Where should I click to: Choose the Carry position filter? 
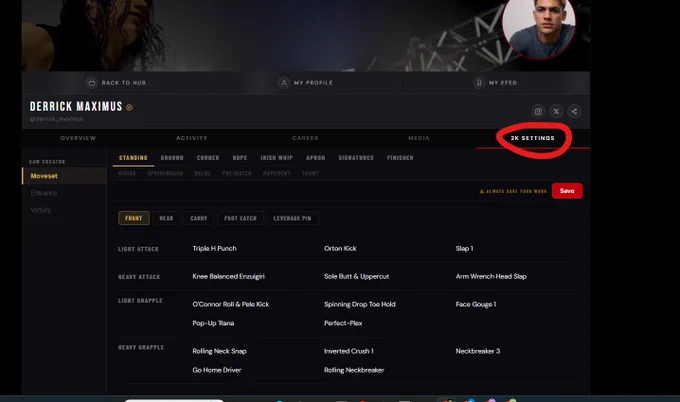tap(199, 218)
